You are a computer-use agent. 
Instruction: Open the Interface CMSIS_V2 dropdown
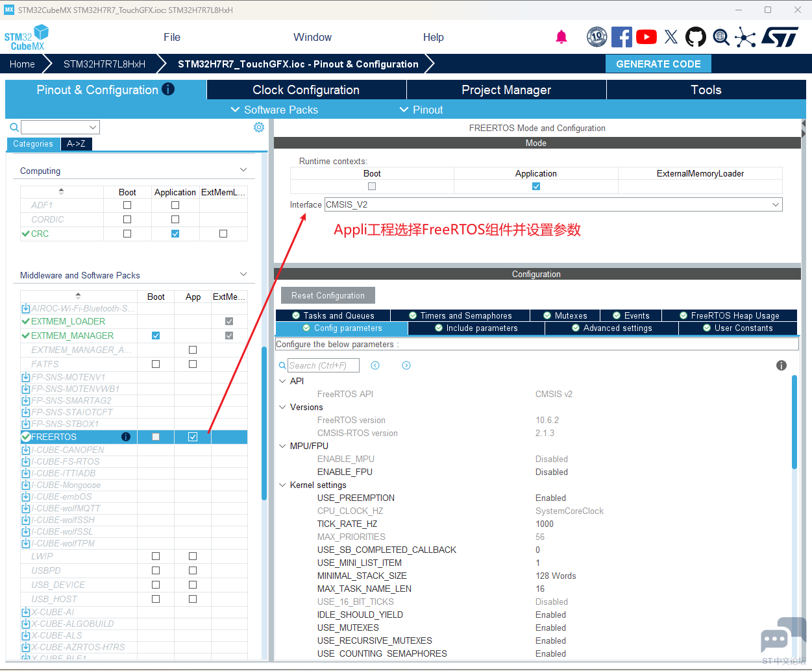point(553,204)
